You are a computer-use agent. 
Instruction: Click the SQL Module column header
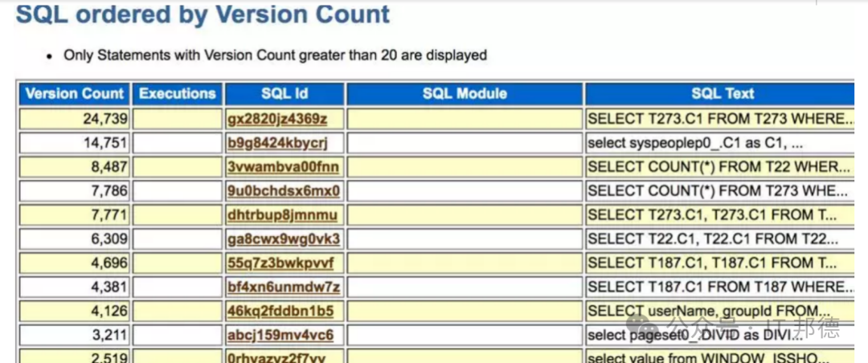(x=465, y=93)
